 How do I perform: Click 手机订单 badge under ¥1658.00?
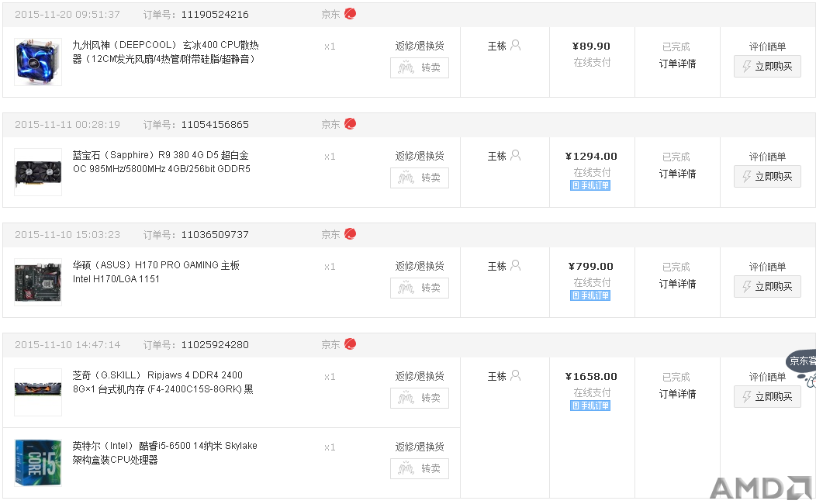point(590,406)
